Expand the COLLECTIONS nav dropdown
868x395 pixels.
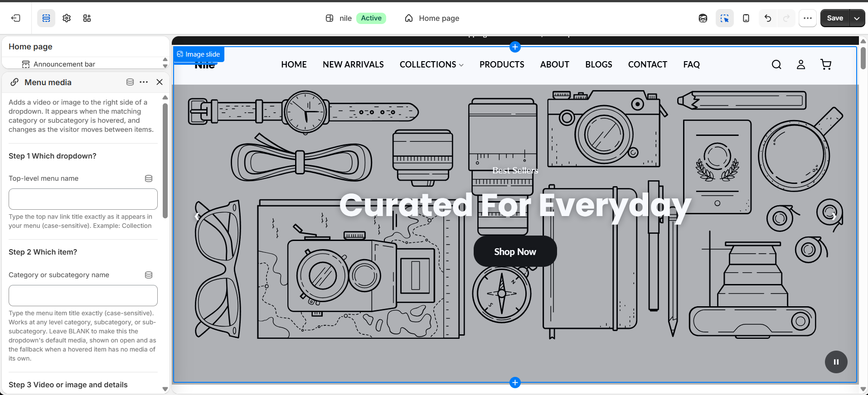(x=432, y=64)
